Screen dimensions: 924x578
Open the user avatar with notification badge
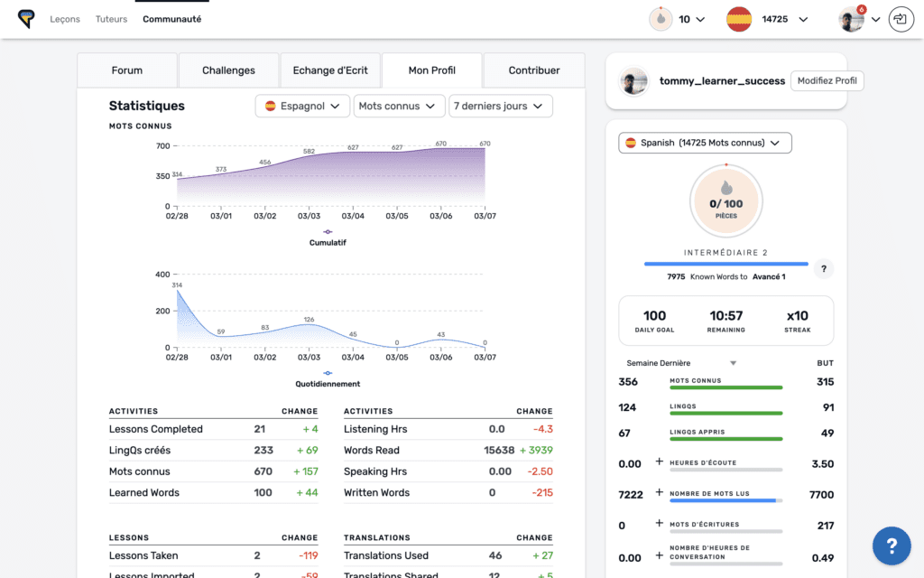tap(850, 19)
